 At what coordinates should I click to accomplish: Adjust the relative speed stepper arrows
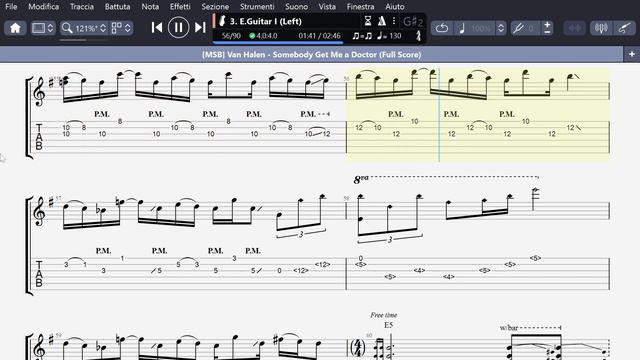501,28
